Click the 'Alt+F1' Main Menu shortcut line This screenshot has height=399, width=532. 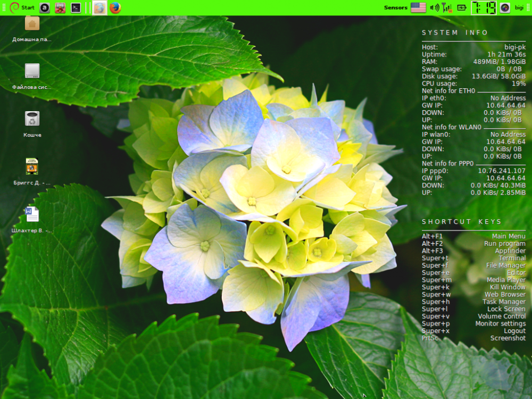point(473,236)
